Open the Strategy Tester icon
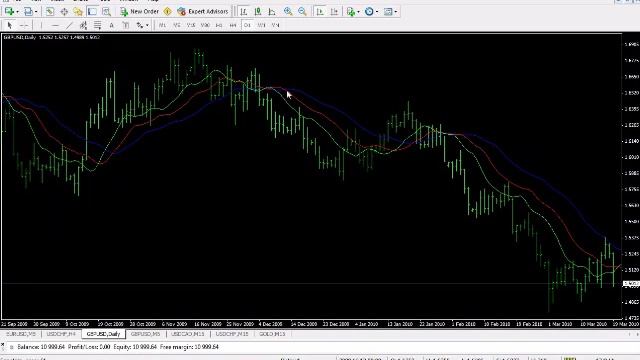The width and height of the screenshot is (640, 360). pos(106,11)
